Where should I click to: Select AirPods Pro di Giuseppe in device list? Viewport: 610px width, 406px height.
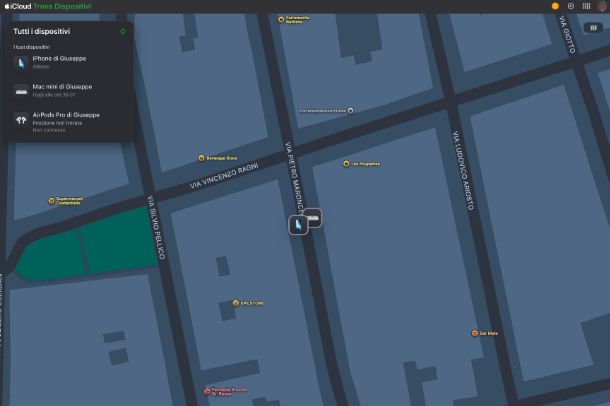point(70,122)
